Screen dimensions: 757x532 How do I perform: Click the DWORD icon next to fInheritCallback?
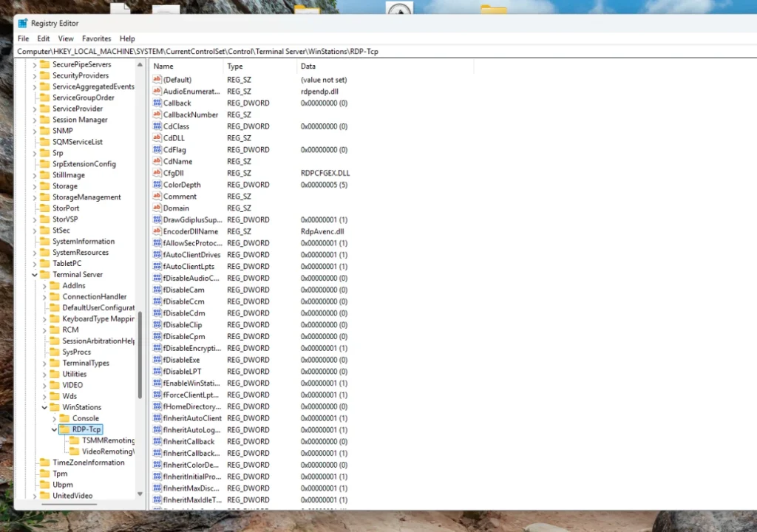(x=157, y=441)
